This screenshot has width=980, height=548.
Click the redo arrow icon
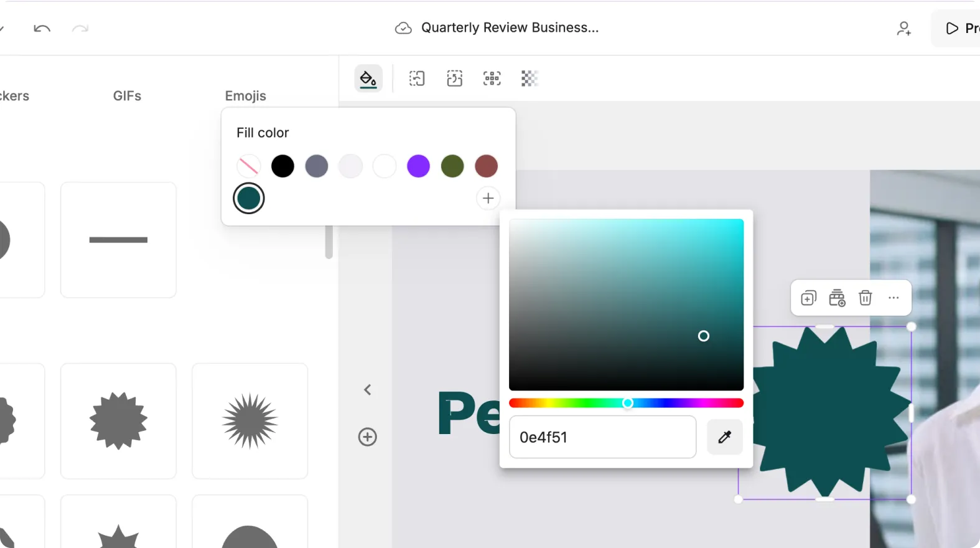tap(80, 29)
